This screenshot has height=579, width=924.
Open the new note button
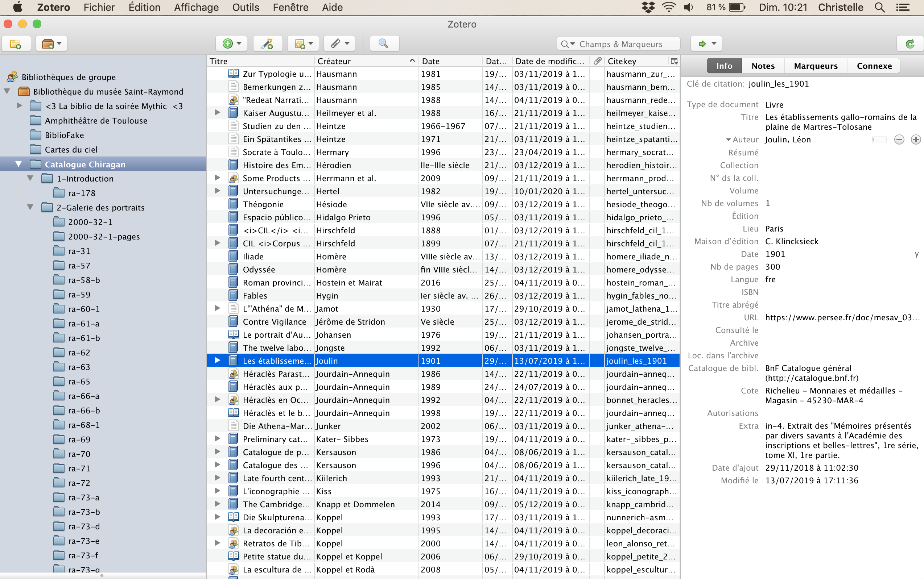pos(304,43)
